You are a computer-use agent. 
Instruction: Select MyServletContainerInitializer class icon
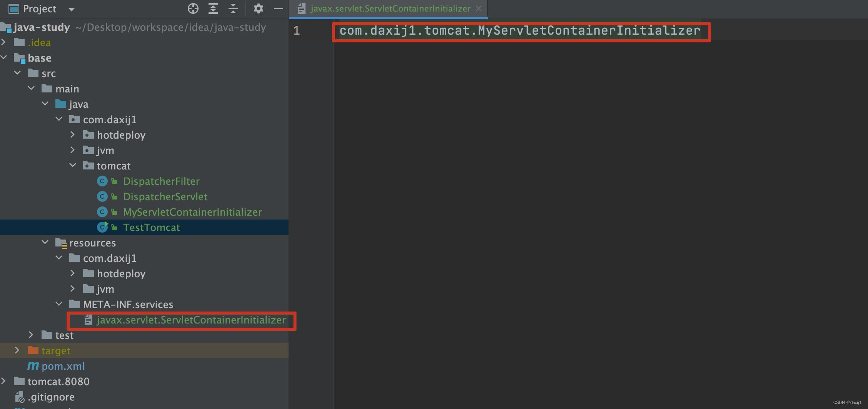click(x=102, y=212)
